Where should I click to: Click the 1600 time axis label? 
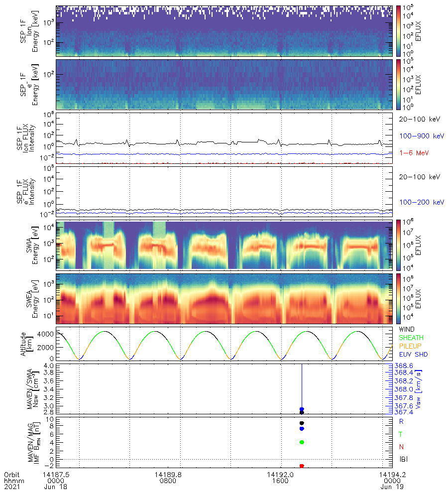[x=280, y=481]
